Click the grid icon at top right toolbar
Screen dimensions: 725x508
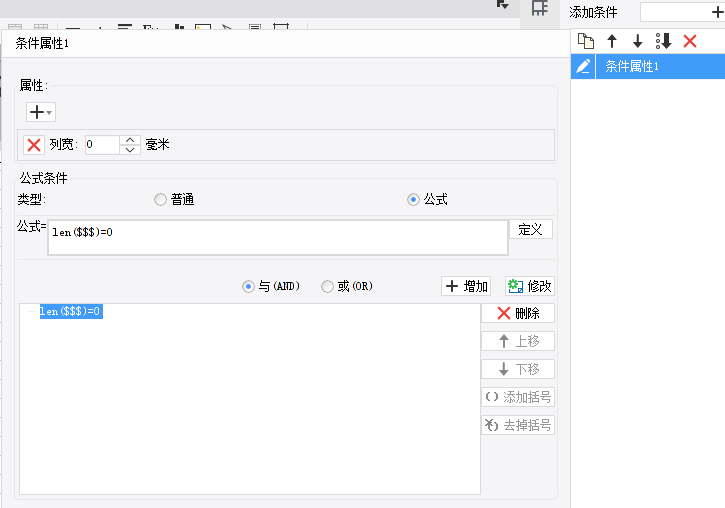coord(540,8)
